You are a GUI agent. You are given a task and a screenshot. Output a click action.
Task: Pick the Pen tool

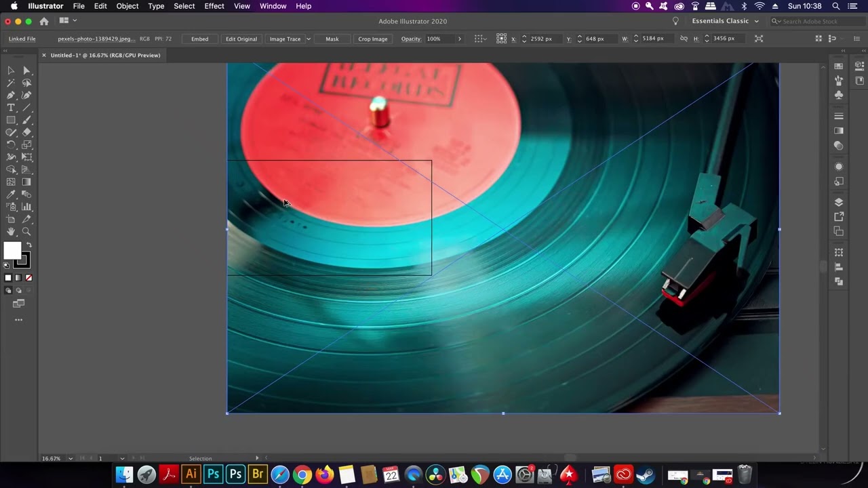[11, 96]
